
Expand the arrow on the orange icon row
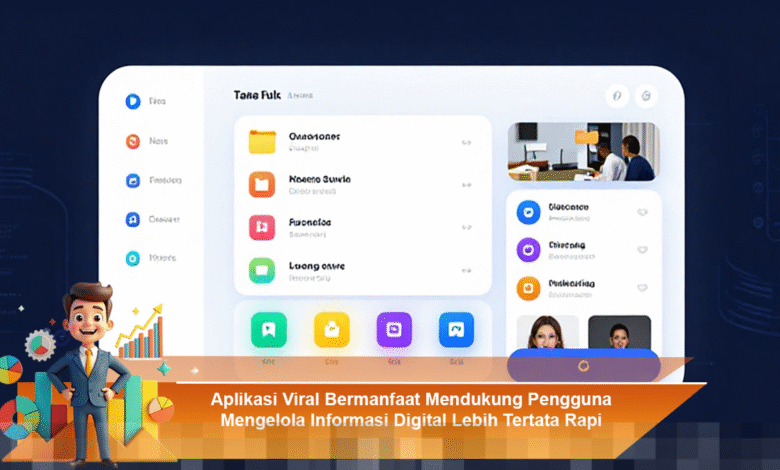[466, 185]
